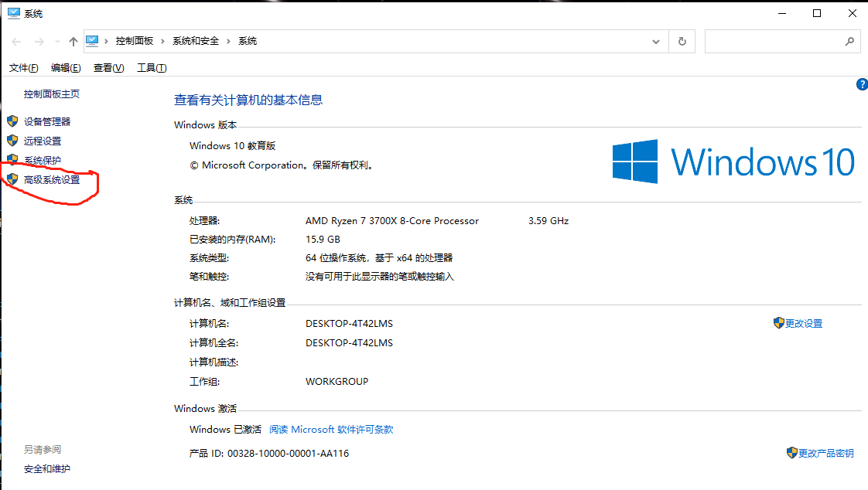
Task: Click inside the search input box
Action: pyautogui.click(x=774, y=41)
